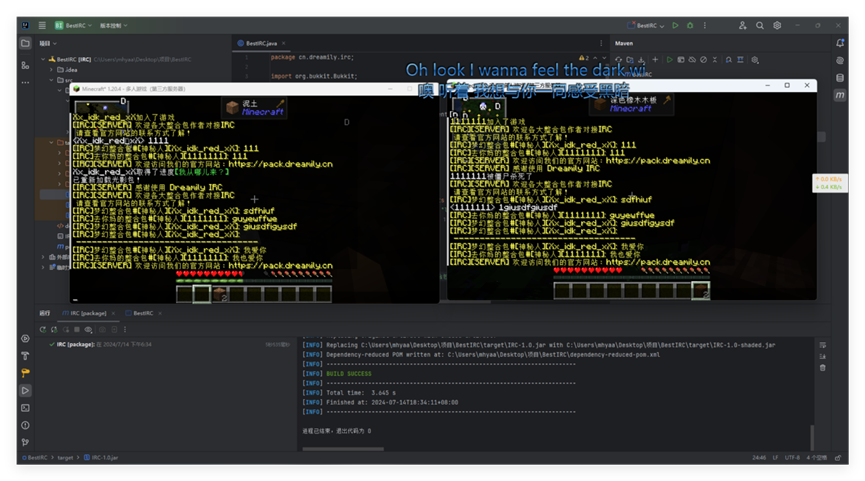Reload all Maven projects icon

pyautogui.click(x=619, y=60)
